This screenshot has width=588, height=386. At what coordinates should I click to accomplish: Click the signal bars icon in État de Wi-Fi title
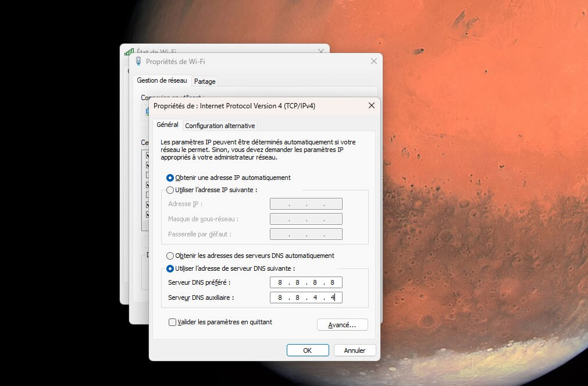click(129, 51)
